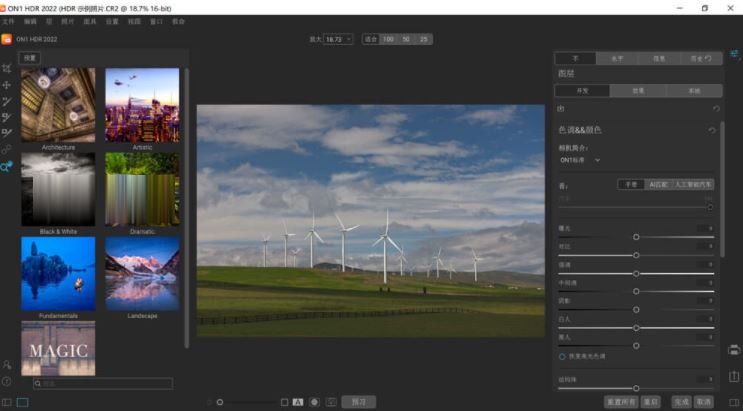Click the 完成 button

click(x=681, y=402)
